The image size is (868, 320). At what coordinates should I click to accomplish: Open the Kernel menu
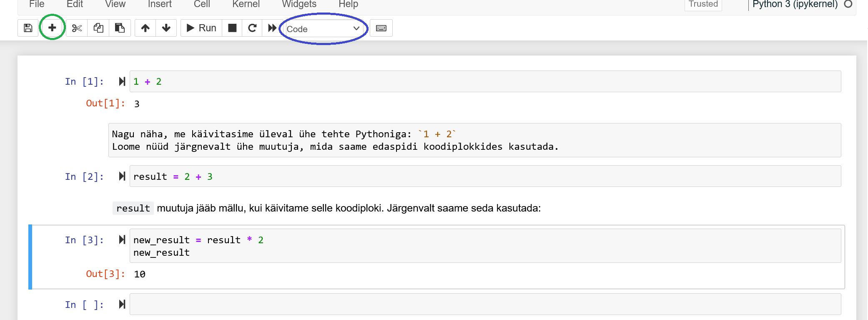coord(246,4)
